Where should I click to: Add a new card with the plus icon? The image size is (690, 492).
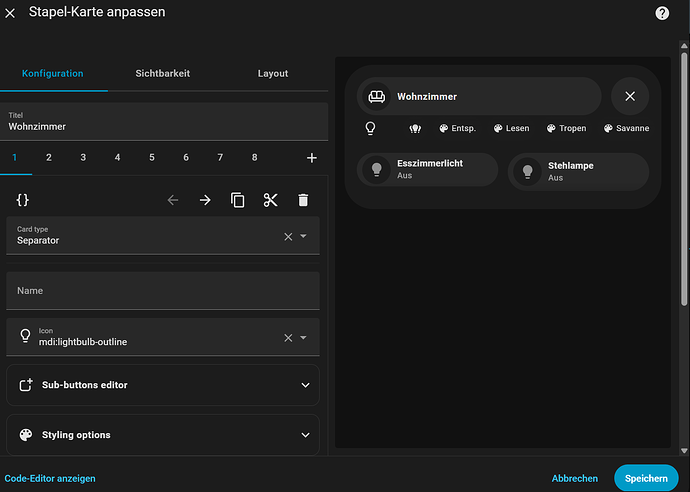[311, 158]
